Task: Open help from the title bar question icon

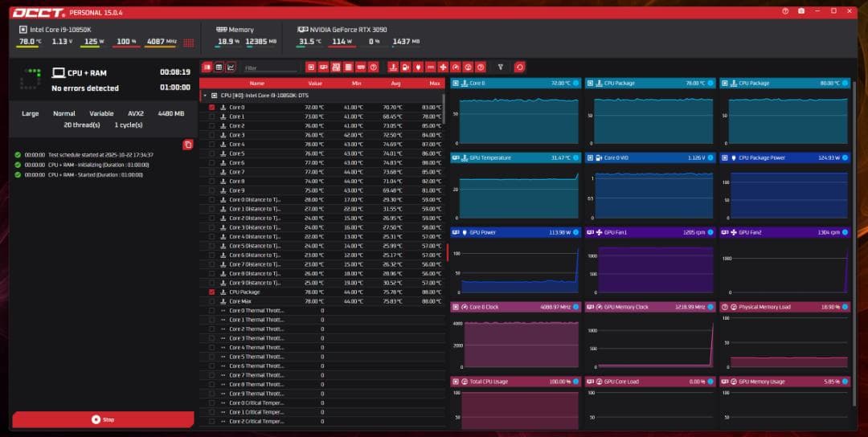Action: click(785, 11)
